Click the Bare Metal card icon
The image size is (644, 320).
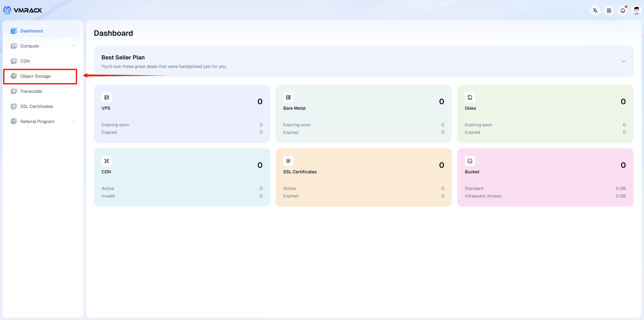coord(288,97)
